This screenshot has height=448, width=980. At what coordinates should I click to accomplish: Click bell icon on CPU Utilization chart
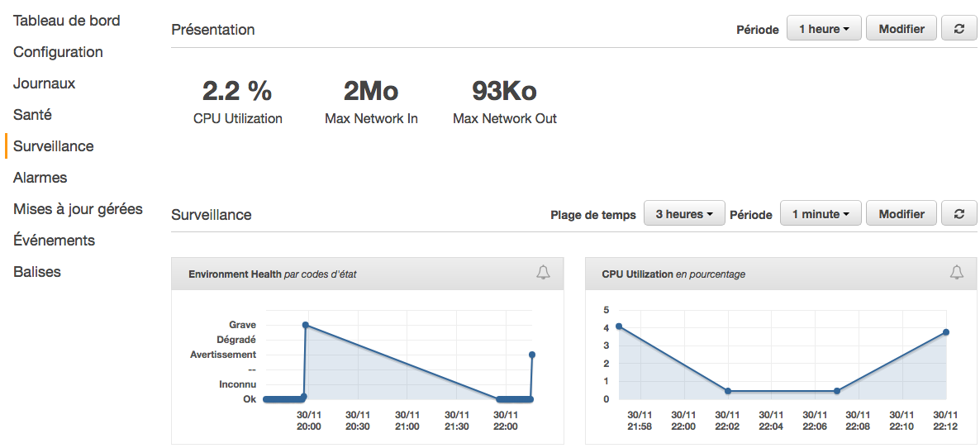956,273
